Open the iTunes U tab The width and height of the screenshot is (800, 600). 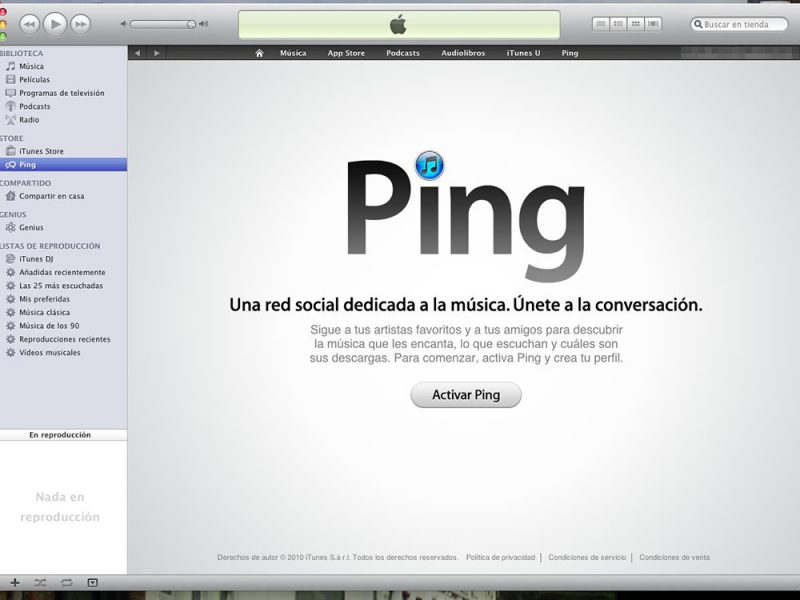pyautogui.click(x=523, y=53)
